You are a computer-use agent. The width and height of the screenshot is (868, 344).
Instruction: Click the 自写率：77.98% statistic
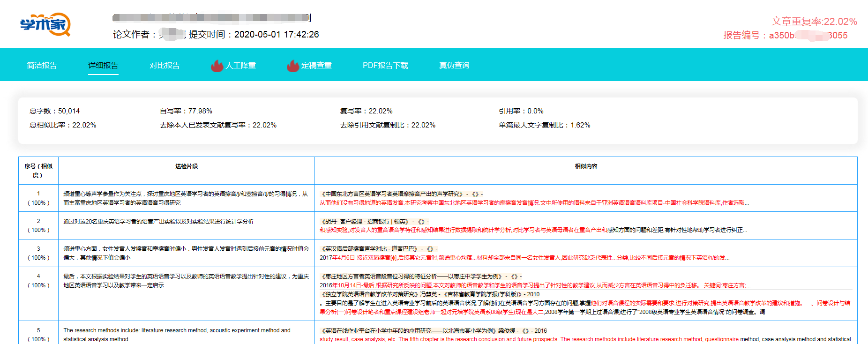click(x=186, y=111)
